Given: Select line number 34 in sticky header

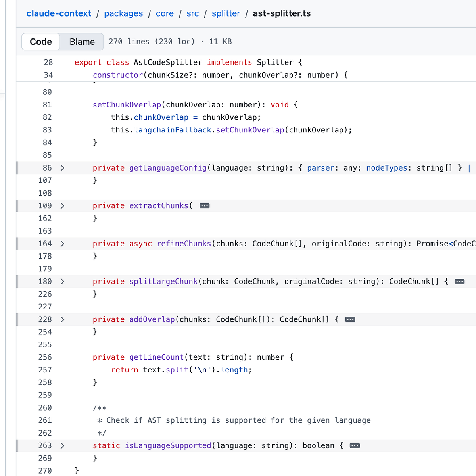Looking at the screenshot, I should [x=48, y=75].
